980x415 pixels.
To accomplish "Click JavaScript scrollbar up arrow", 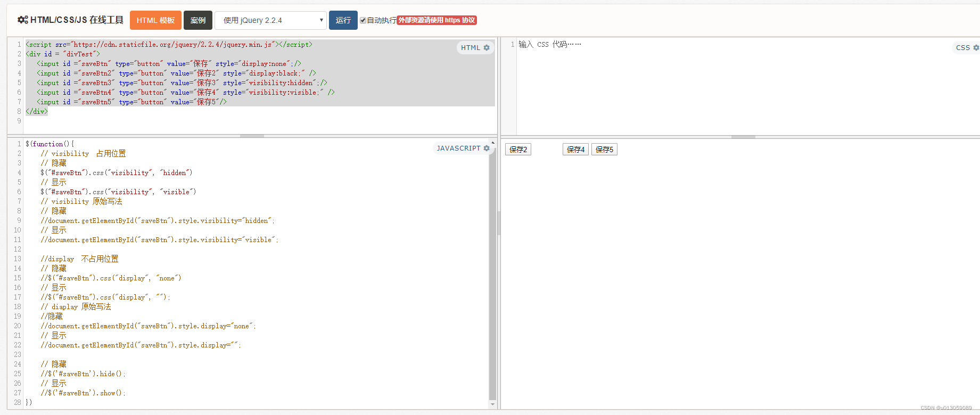I will 492,143.
